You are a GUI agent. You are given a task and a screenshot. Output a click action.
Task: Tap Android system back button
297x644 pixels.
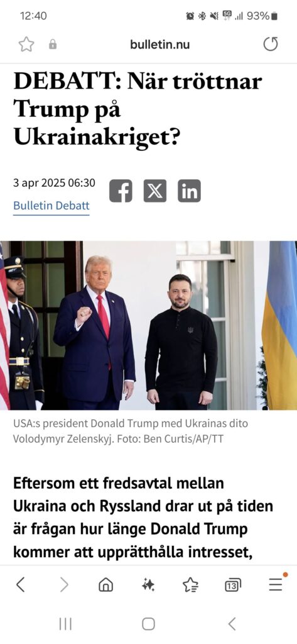pyautogui.click(x=232, y=625)
